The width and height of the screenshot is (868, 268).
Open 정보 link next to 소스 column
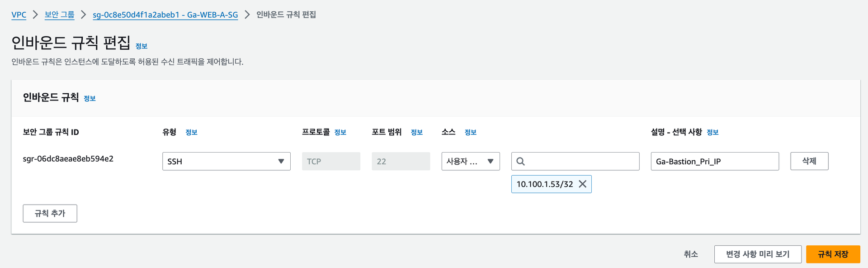point(470,132)
